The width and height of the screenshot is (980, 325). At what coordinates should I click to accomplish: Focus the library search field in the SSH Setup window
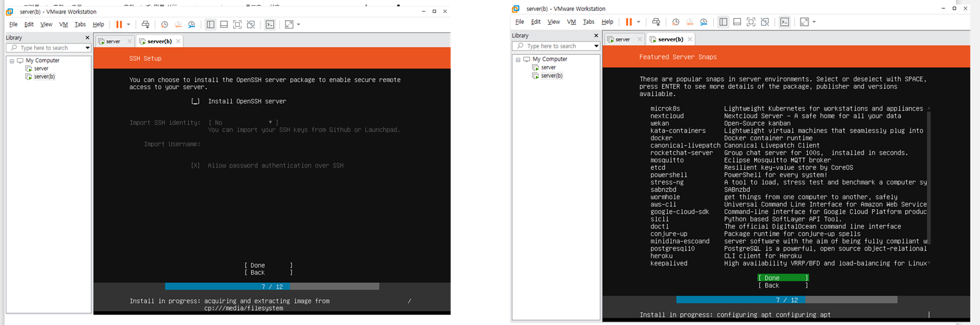[x=49, y=48]
